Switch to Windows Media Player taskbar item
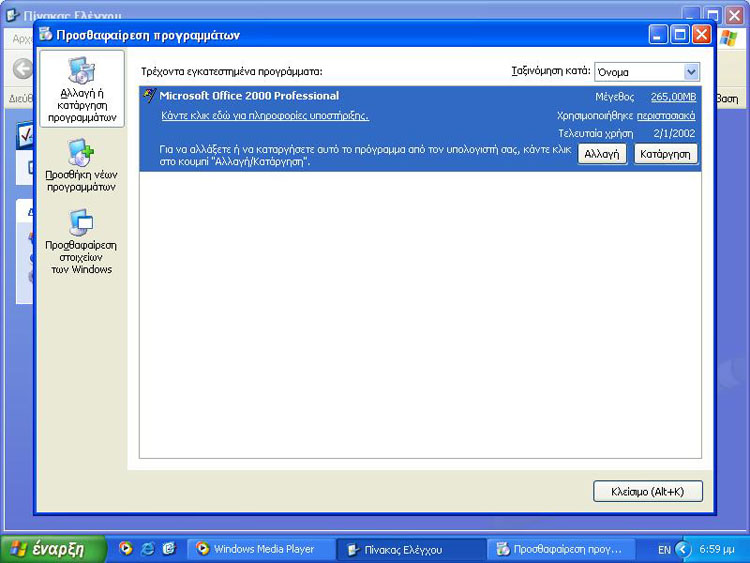Image resolution: width=750 pixels, height=563 pixels. [x=261, y=549]
